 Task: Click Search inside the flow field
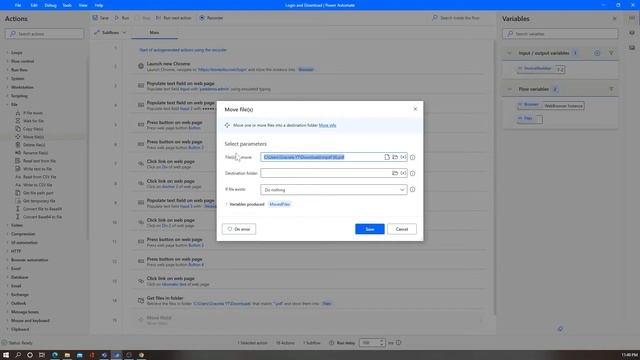460,18
